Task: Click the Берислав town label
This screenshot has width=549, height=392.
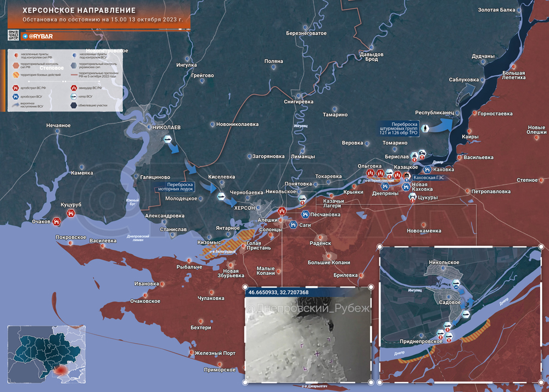Action: tap(397, 157)
